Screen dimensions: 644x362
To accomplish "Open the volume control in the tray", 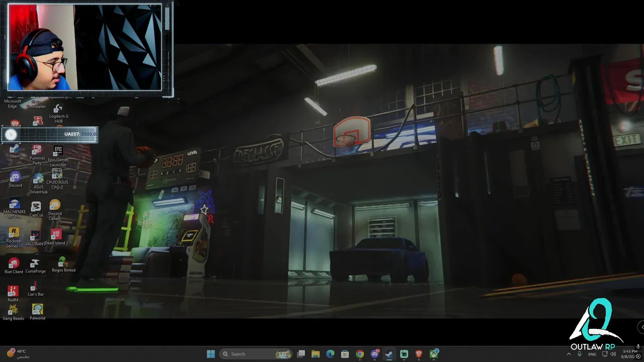I will (613, 354).
